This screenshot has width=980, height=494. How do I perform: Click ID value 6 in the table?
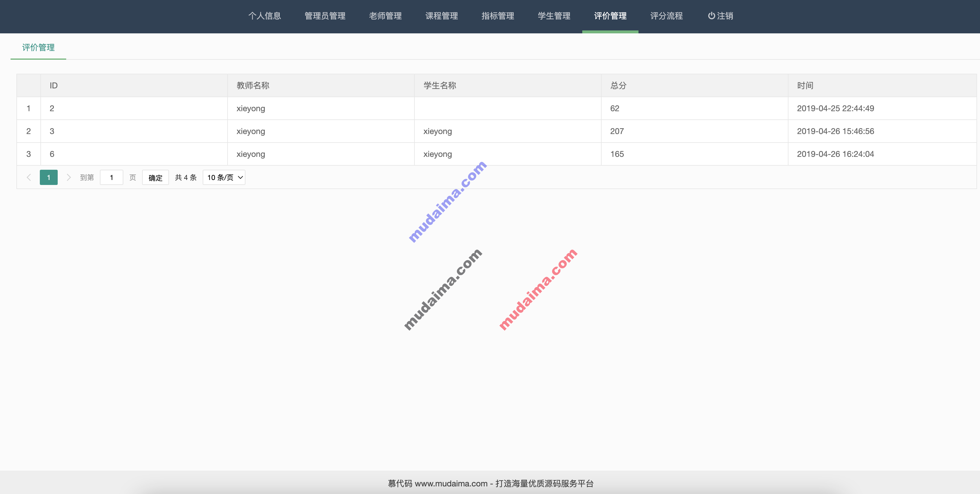click(x=52, y=154)
